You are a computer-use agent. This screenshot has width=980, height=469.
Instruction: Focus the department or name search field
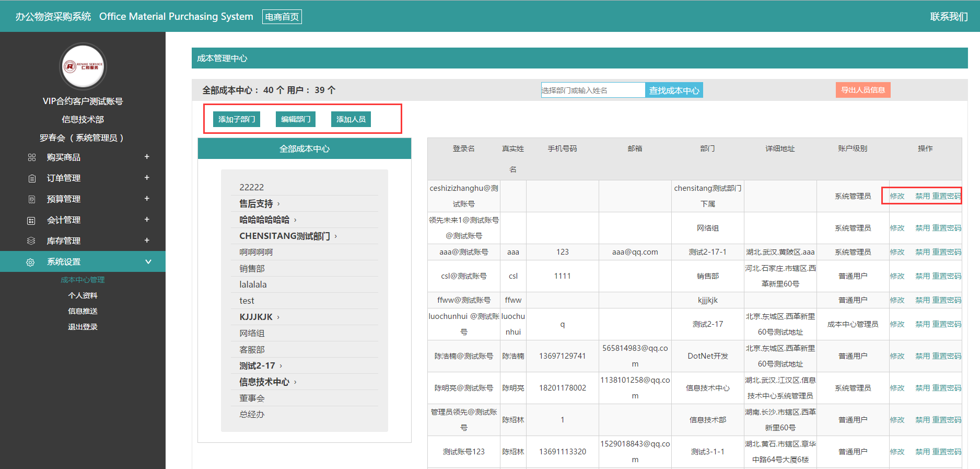592,90
